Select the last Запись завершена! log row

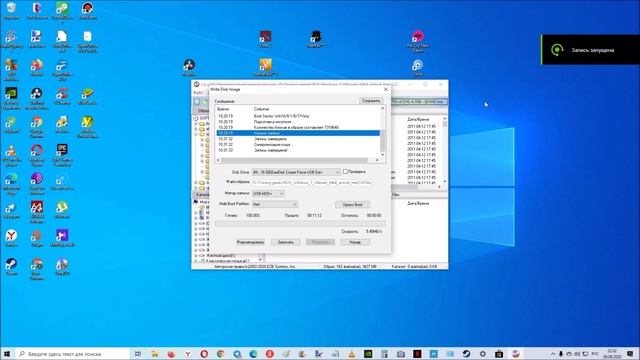click(x=298, y=150)
